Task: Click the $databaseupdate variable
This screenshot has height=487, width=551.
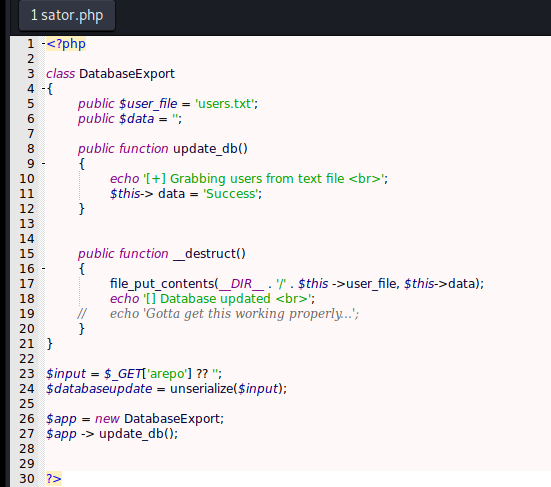Action: 99,389
